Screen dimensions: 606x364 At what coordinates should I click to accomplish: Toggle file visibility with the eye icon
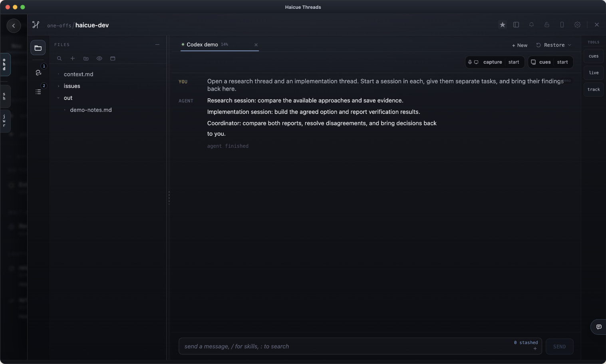99,58
